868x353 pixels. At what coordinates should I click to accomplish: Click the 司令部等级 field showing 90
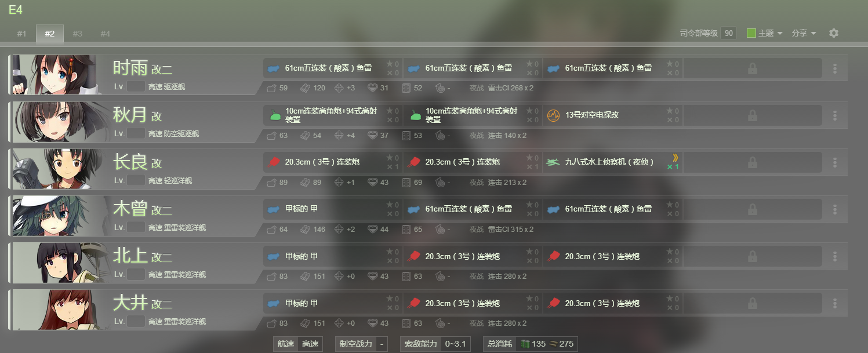[728, 33]
